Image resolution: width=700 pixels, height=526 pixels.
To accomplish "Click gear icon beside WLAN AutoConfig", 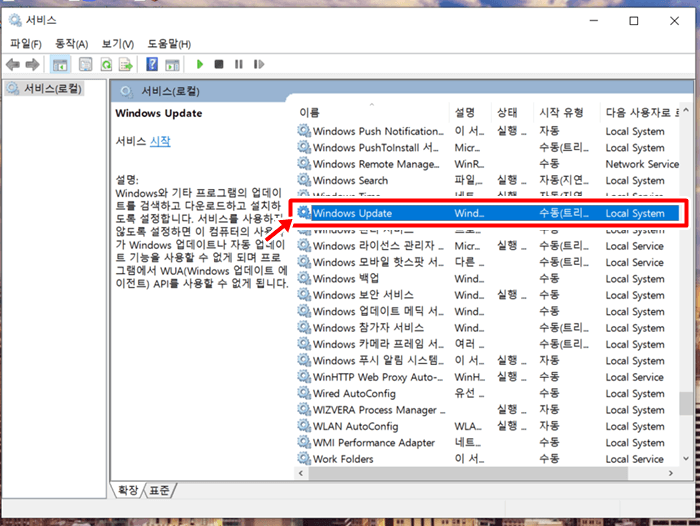I will 304,426.
